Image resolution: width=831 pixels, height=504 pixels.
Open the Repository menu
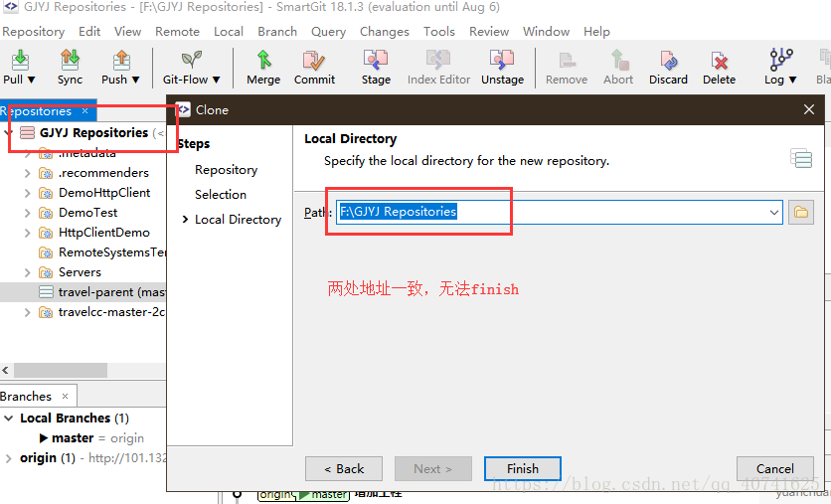coord(34,32)
